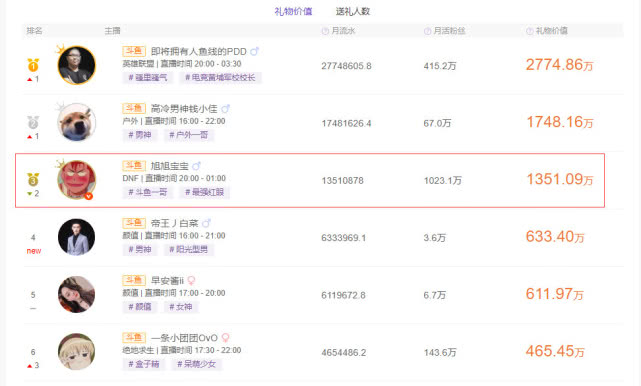Image resolution: width=641 pixels, height=386 pixels.
Task: Click the help icon next to 月活粉丝
Action: click(x=427, y=31)
